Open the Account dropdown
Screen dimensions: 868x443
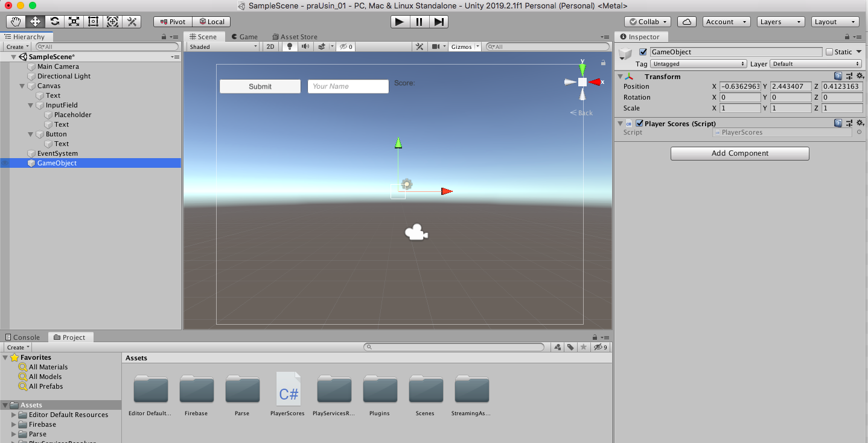[727, 22]
